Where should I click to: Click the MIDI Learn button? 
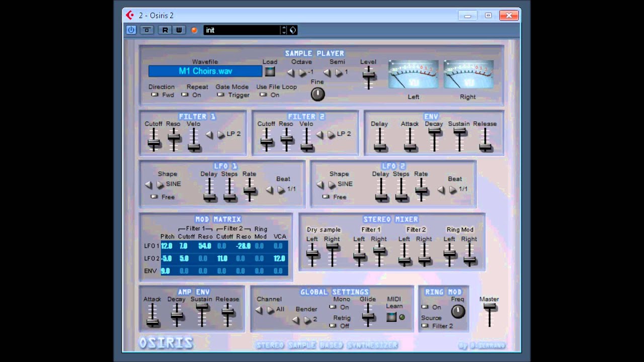pos(391,317)
